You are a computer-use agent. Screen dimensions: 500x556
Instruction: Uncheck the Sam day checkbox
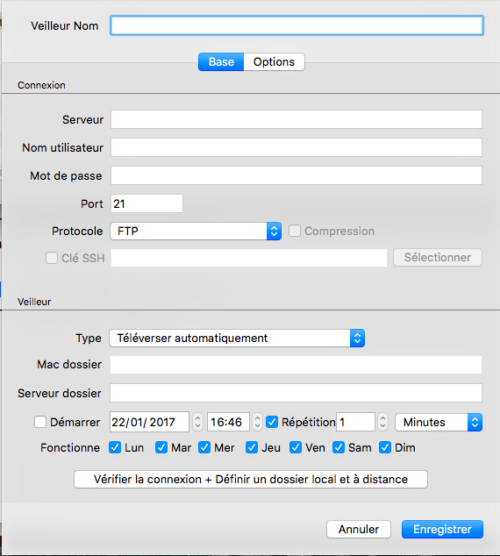tap(338, 447)
